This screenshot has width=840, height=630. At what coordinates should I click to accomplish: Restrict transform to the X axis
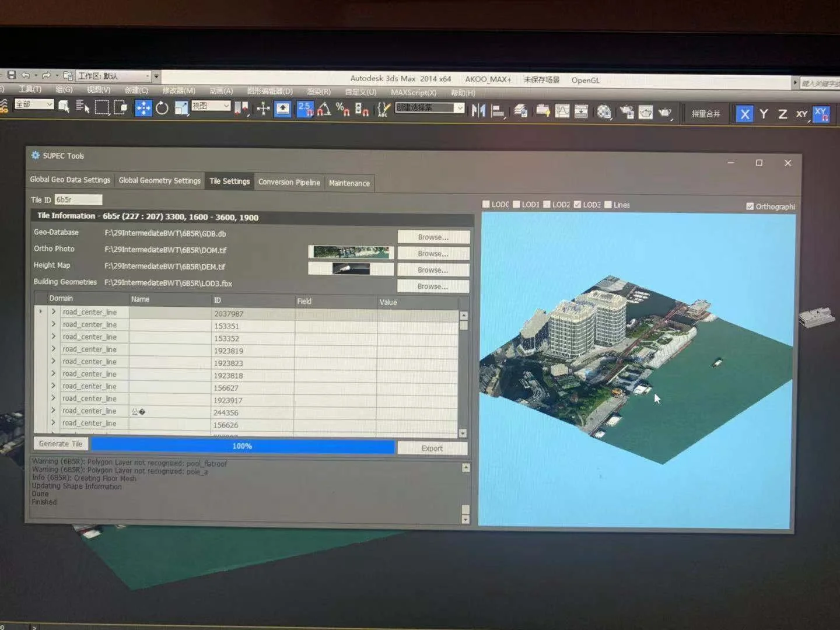[744, 114]
